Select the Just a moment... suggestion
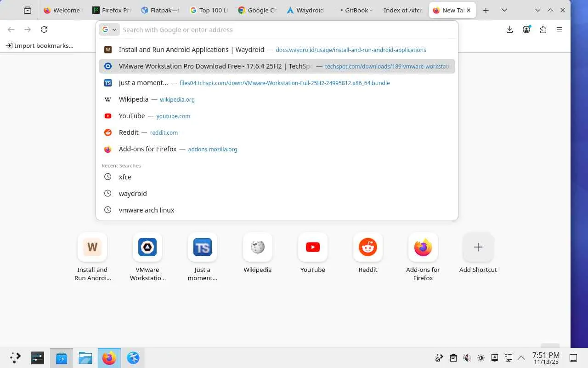 coord(277,83)
